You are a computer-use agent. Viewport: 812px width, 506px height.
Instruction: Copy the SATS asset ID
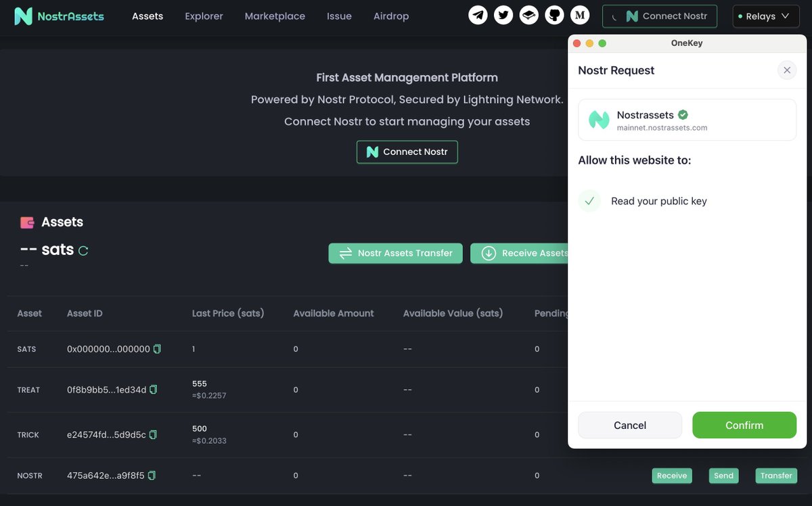[158, 349]
